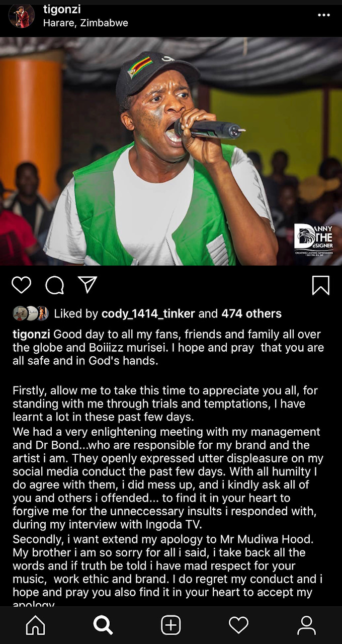View cody_1414_tinker's profile from likes

pos(148,314)
